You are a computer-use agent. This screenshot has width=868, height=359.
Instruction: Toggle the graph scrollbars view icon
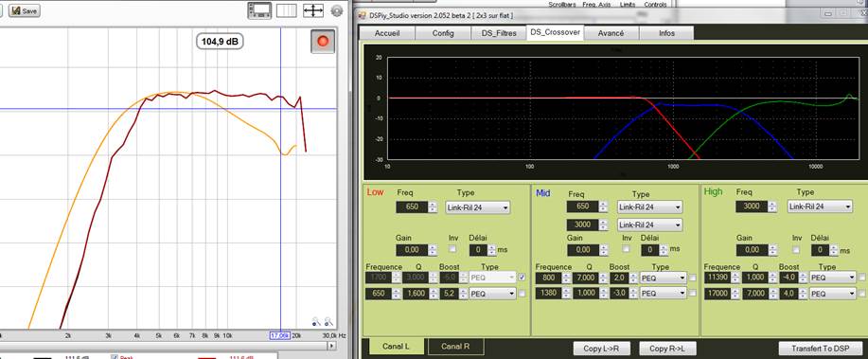[x=259, y=10]
